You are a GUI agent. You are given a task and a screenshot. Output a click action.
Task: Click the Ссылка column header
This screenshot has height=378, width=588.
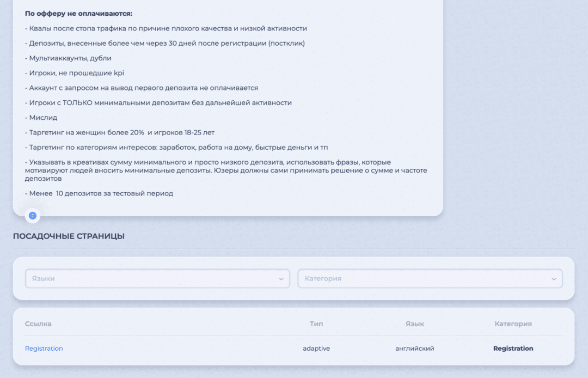[38, 324]
